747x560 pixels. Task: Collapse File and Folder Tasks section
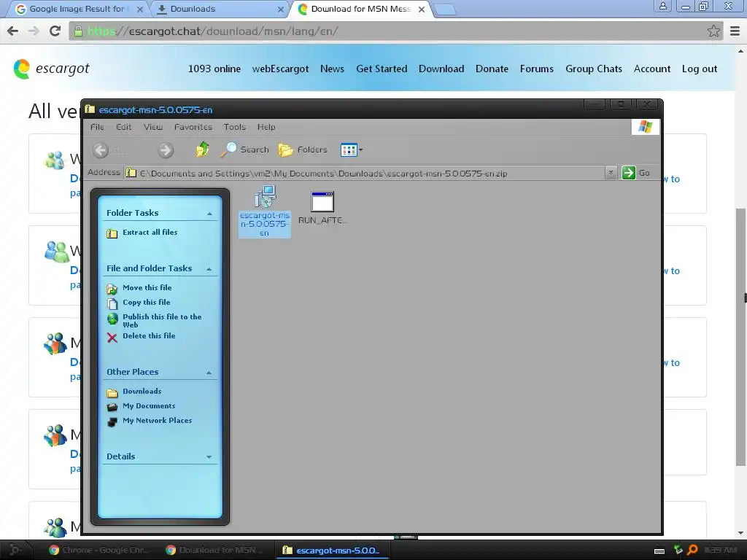point(209,269)
